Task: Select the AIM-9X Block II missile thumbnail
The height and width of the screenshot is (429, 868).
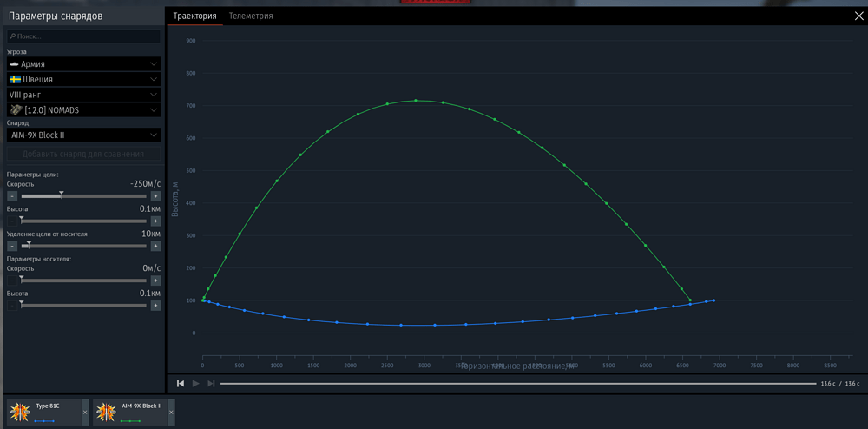Action: pyautogui.click(x=106, y=412)
